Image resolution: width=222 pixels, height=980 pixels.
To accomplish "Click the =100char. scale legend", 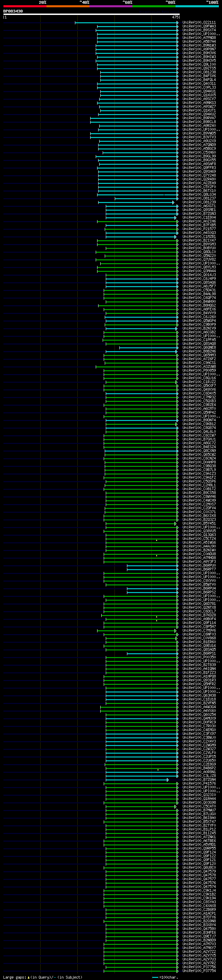I will (x=165, y=977).
